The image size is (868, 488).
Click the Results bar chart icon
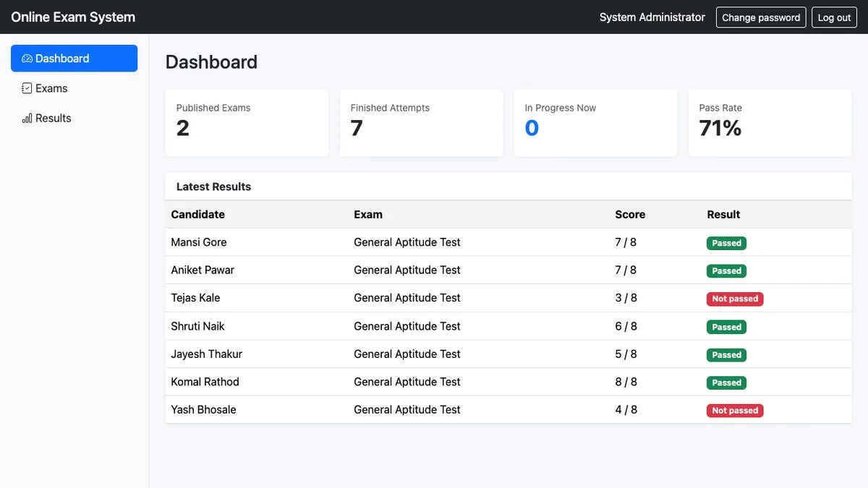point(27,118)
